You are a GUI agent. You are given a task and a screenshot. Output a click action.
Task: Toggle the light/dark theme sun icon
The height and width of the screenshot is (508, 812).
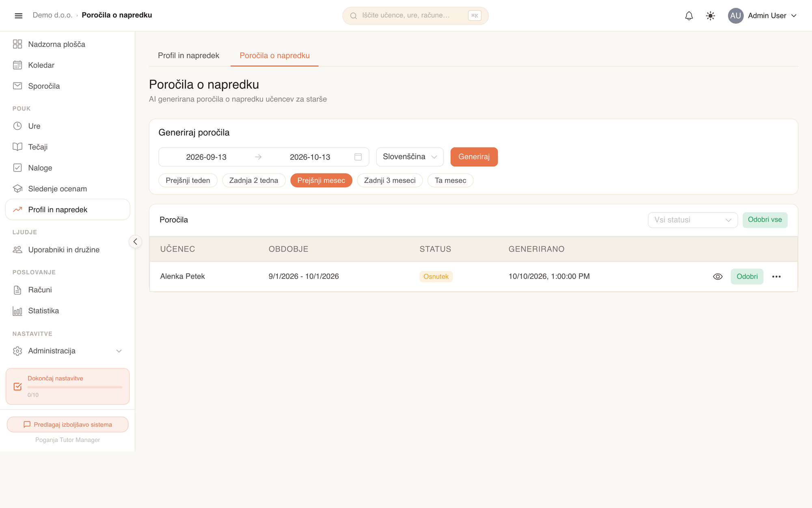710,16
